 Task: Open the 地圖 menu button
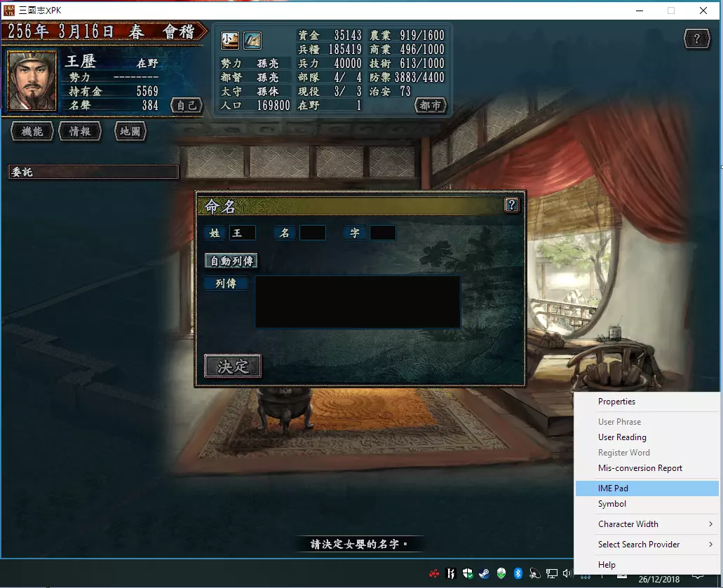click(x=130, y=132)
